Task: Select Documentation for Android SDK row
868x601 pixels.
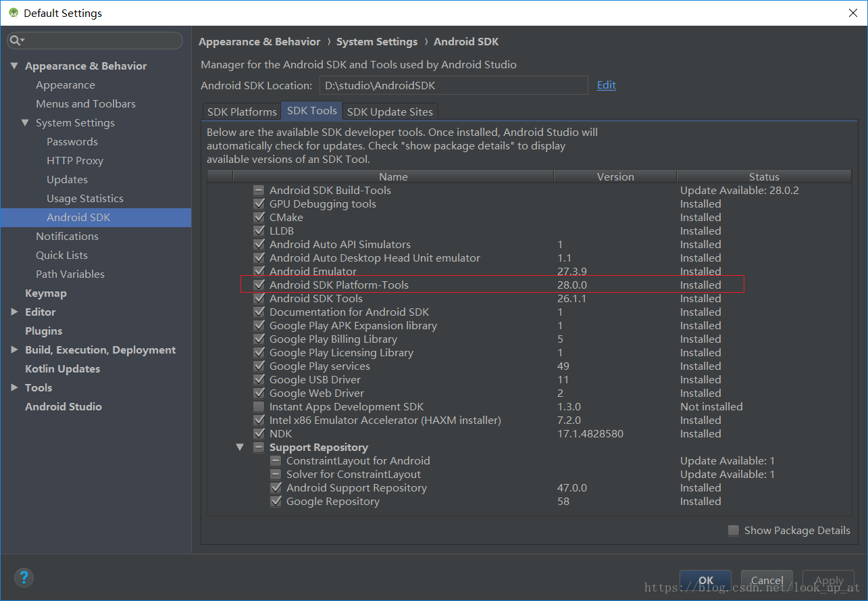Action: pos(349,312)
